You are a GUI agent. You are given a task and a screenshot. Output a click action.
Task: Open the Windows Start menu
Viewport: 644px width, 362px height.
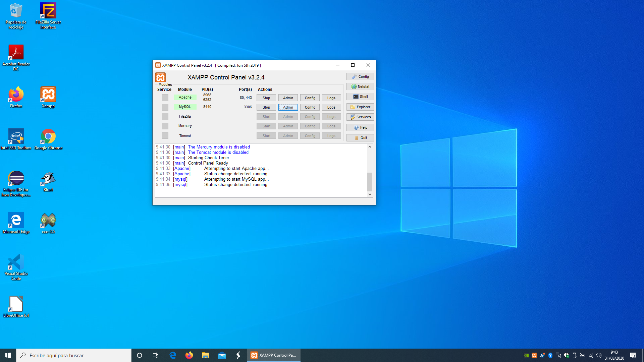coord(8,355)
